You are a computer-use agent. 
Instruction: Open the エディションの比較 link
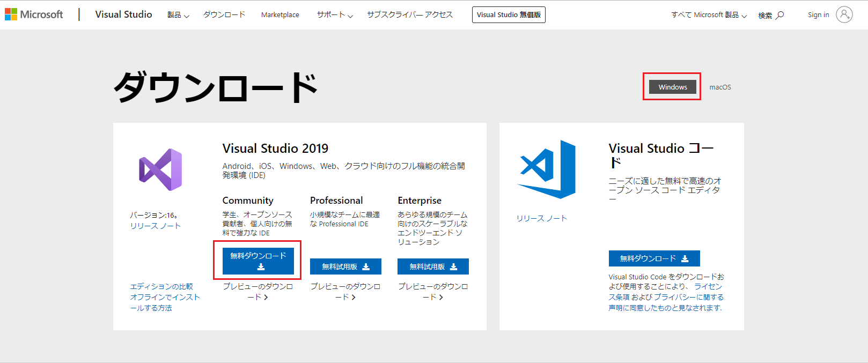[x=161, y=286]
